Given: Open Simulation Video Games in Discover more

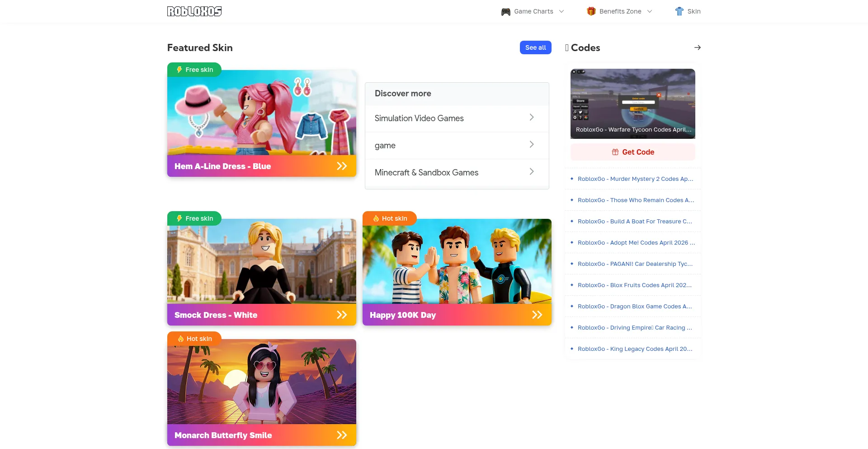Looking at the screenshot, I should pyautogui.click(x=457, y=118).
